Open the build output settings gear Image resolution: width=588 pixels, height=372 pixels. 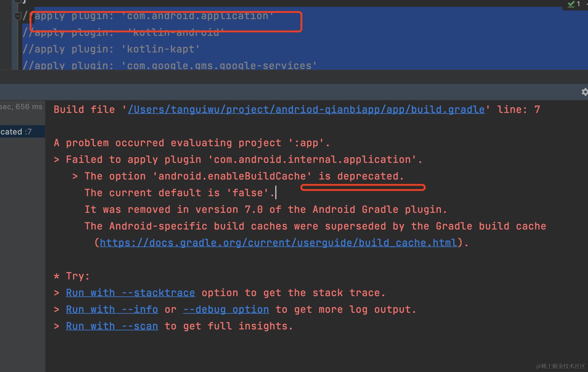[585, 92]
